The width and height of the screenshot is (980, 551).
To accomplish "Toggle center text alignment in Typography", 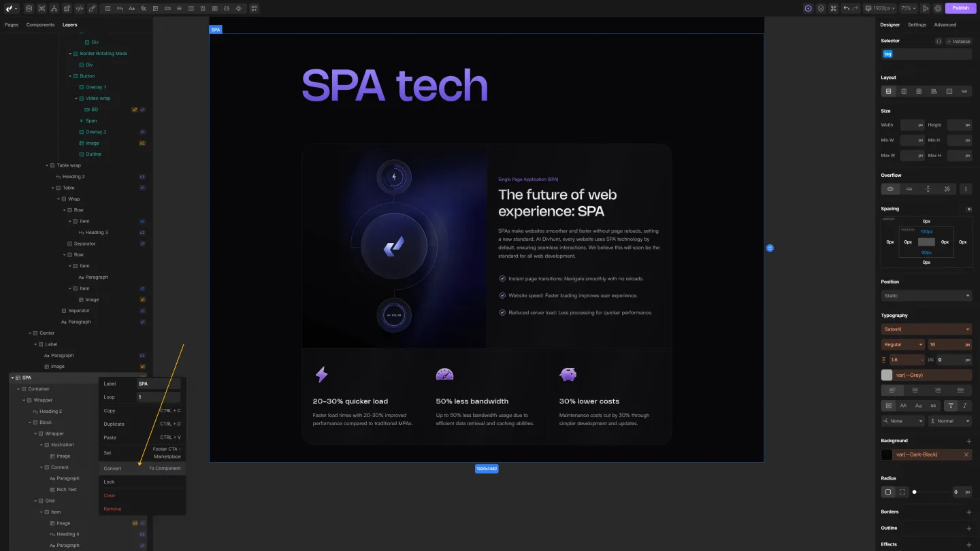I will (x=915, y=390).
